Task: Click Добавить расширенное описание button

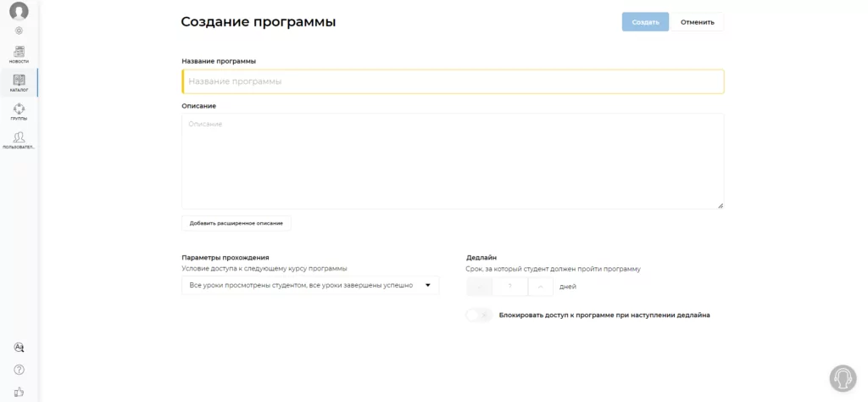Action: (236, 223)
